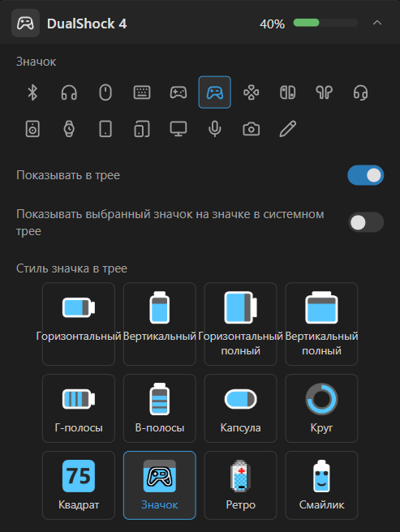Select the Bluetooth device icon
Image resolution: width=400 pixels, height=532 pixels.
pos(32,92)
